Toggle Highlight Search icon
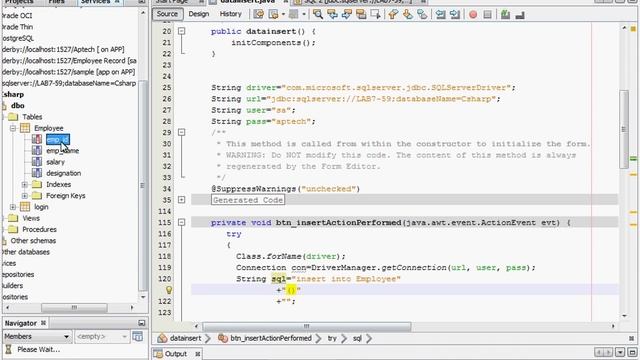Image resolution: width=640 pixels, height=360 pixels. point(361,14)
